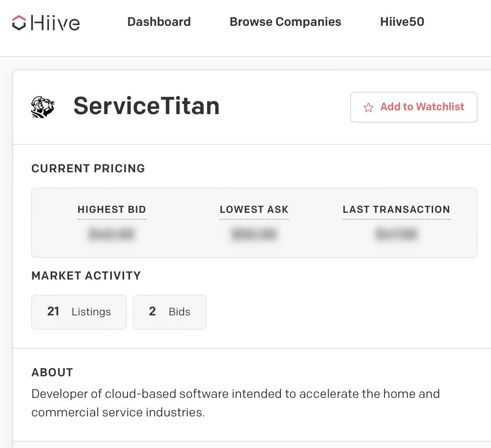491x448 pixels.
Task: Open the Dashboard page
Action: (159, 22)
